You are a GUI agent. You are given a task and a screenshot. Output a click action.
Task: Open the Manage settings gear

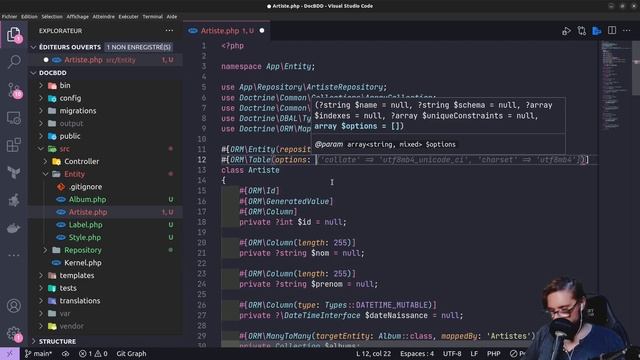click(14, 334)
